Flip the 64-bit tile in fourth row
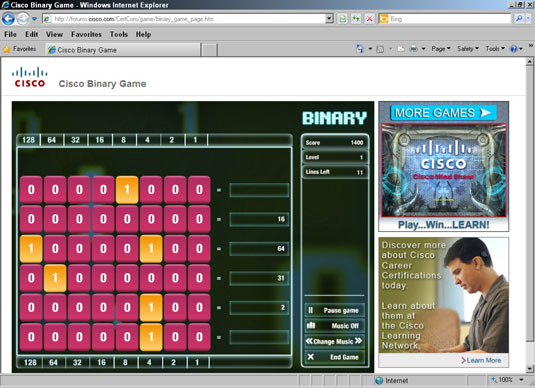This screenshot has height=388, width=535. point(55,278)
